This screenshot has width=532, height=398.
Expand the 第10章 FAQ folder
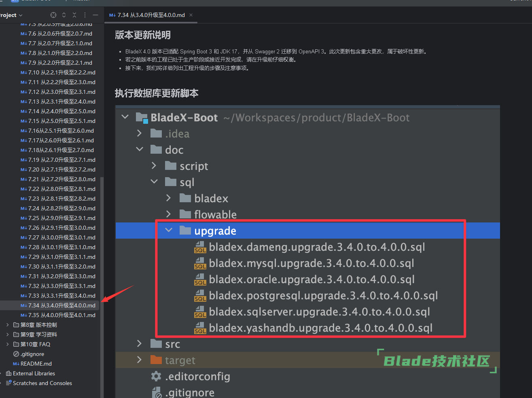pyautogui.click(x=8, y=344)
